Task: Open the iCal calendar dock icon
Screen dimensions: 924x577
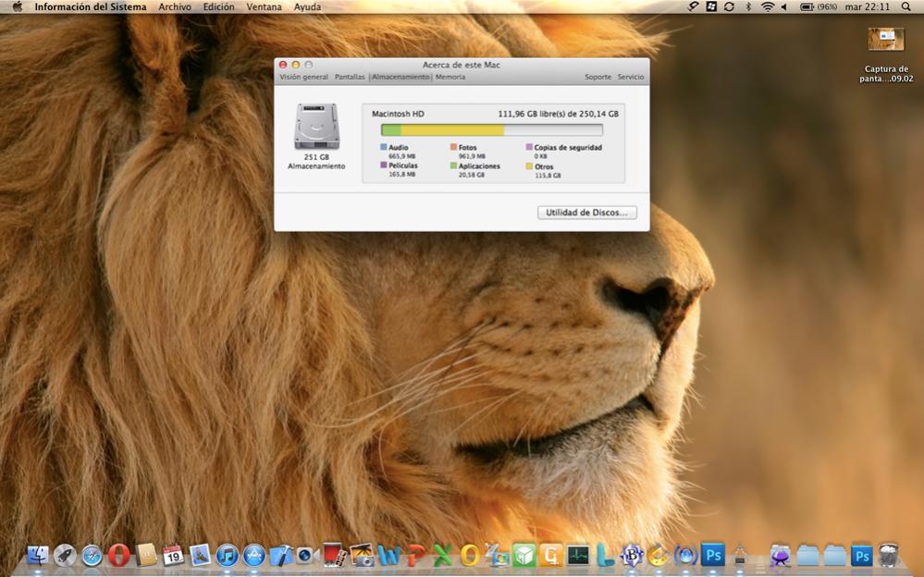Action: click(172, 555)
